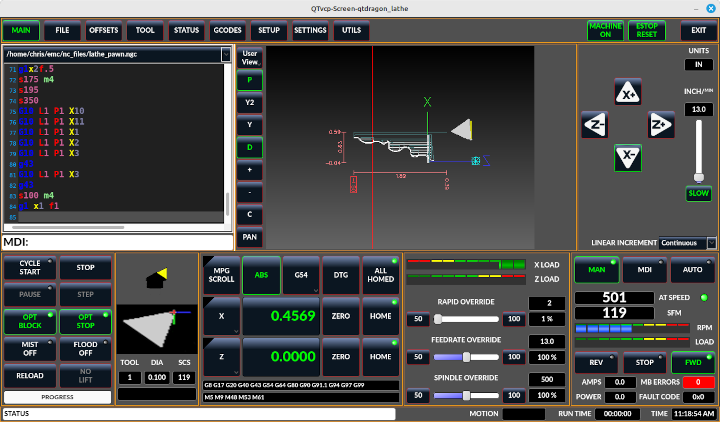The width and height of the screenshot is (720, 422).
Task: Jog the axis with the X+ arrow
Action: pos(628,93)
